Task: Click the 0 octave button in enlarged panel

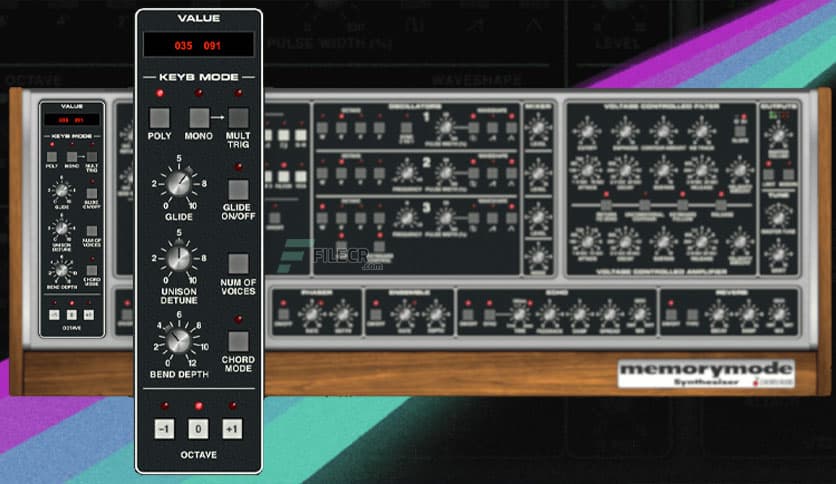Action: click(198, 429)
